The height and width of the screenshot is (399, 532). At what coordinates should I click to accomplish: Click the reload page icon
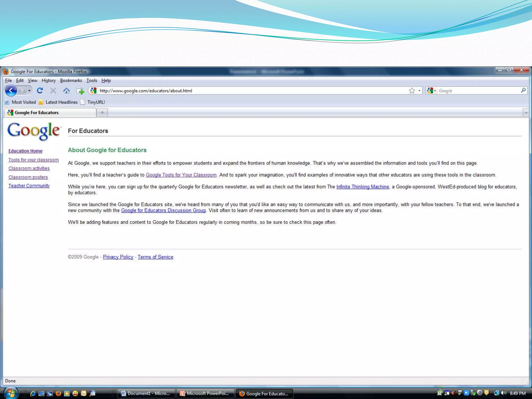[x=40, y=91]
